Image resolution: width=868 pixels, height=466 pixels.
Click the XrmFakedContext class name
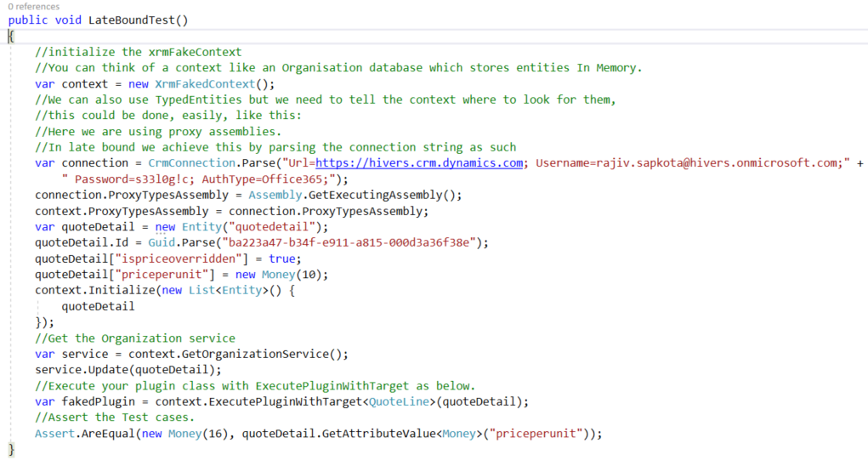coord(205,84)
